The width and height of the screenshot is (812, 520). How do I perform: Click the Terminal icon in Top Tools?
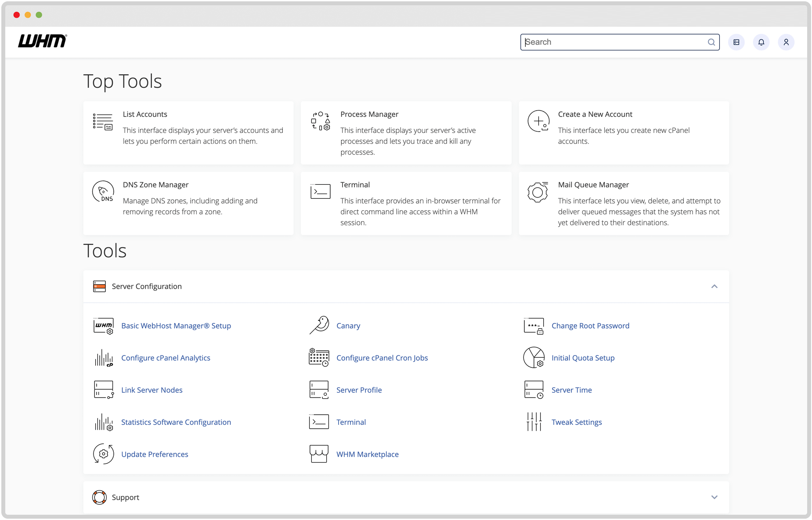321,191
